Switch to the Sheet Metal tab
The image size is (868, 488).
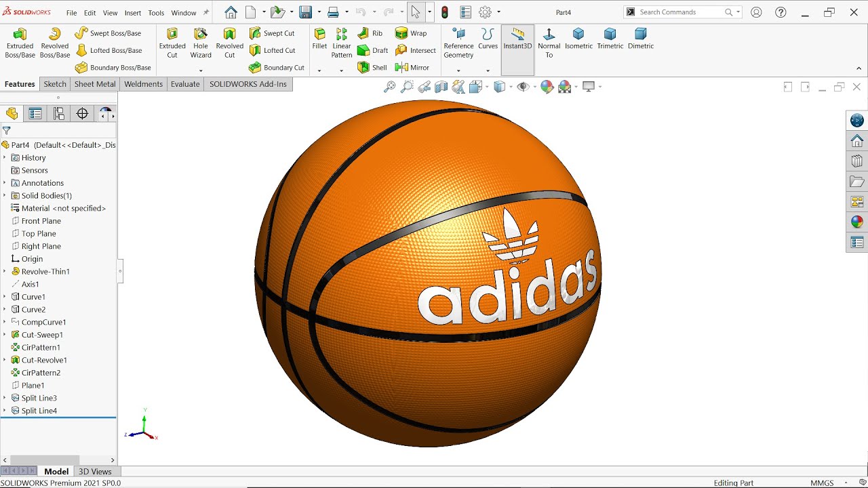[95, 84]
